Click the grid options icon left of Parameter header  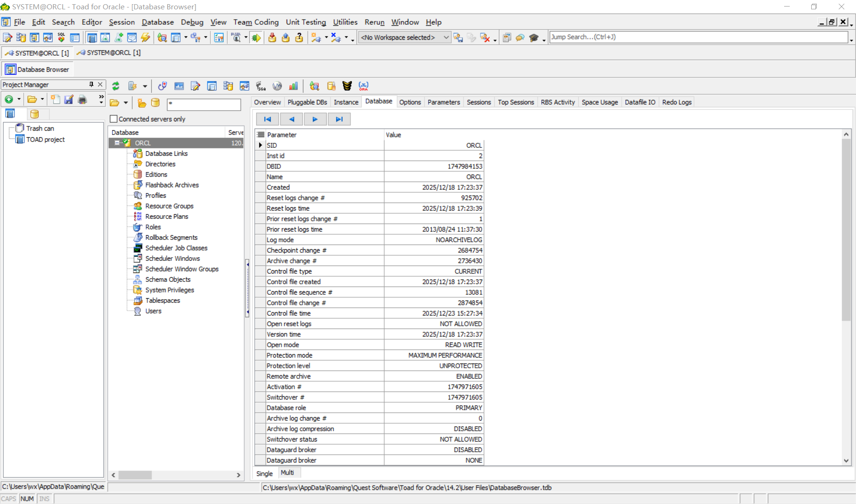[x=260, y=135]
